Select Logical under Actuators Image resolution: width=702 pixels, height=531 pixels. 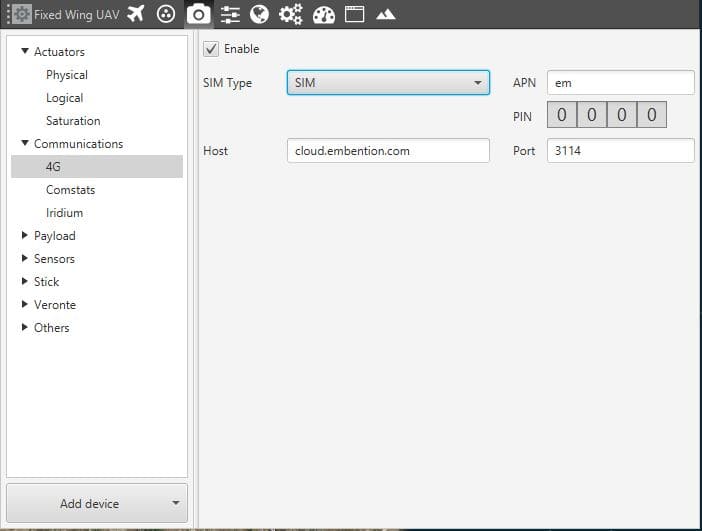point(64,98)
